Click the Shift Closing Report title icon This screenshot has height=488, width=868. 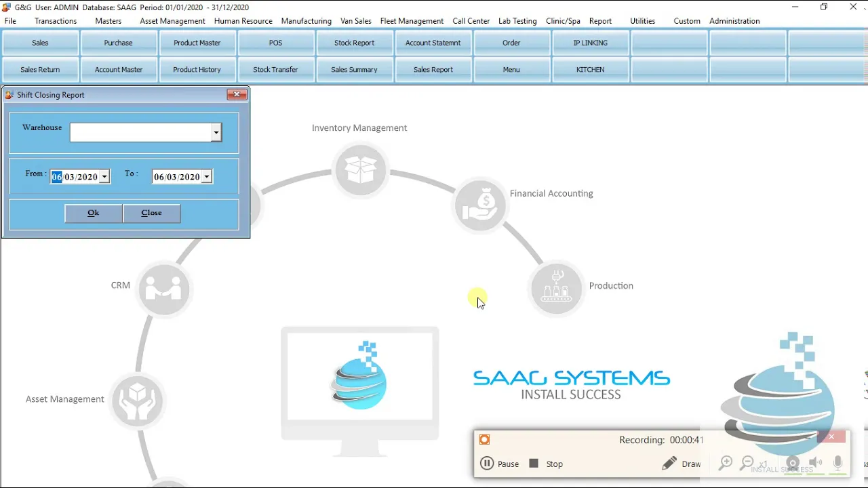[x=9, y=95]
